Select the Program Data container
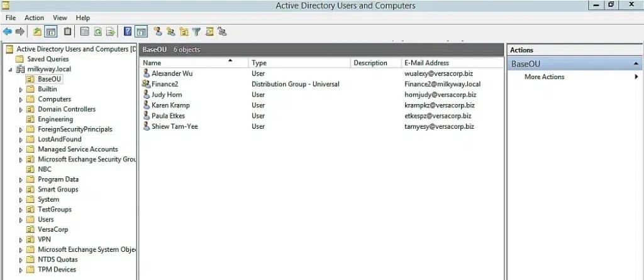Viewport: 644px width, 280px height. pos(58,180)
